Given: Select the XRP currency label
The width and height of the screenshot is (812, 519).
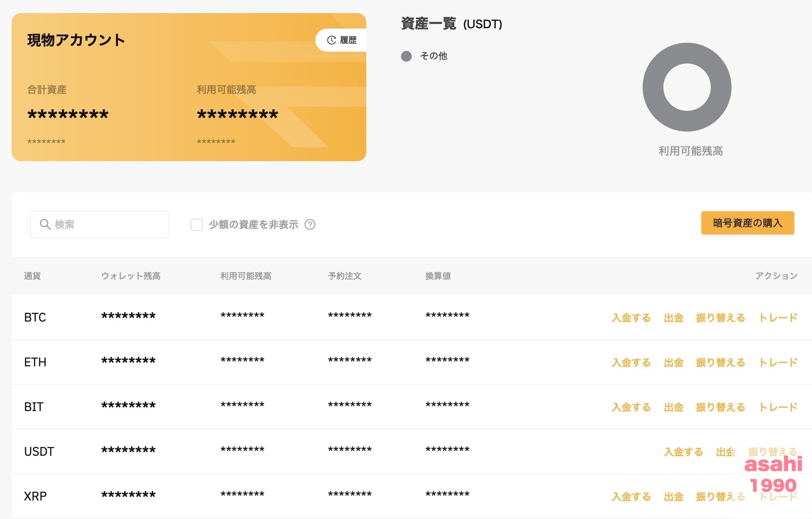Looking at the screenshot, I should click(x=35, y=496).
